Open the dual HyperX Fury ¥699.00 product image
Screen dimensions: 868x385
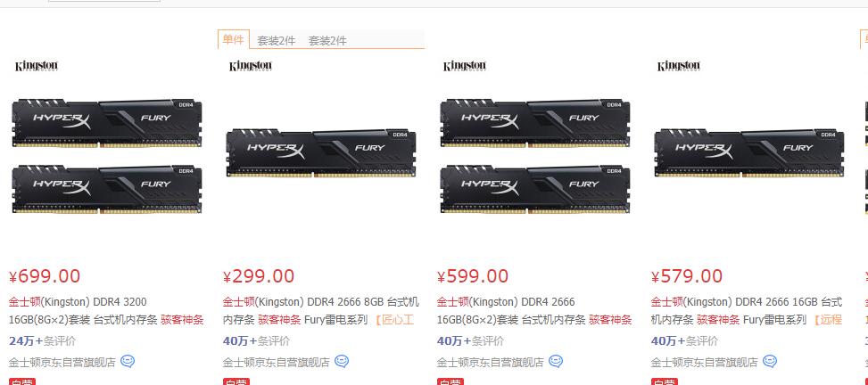pos(107,156)
